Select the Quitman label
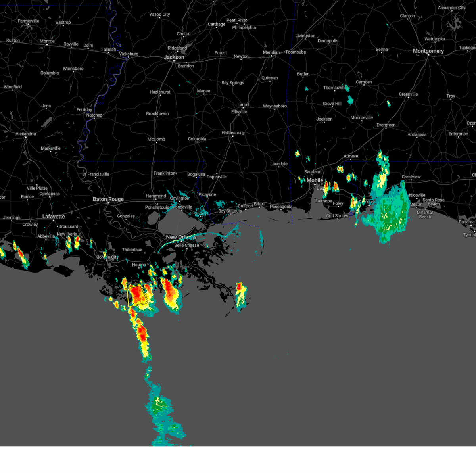Screen dimensions: 476x476 (x=270, y=78)
